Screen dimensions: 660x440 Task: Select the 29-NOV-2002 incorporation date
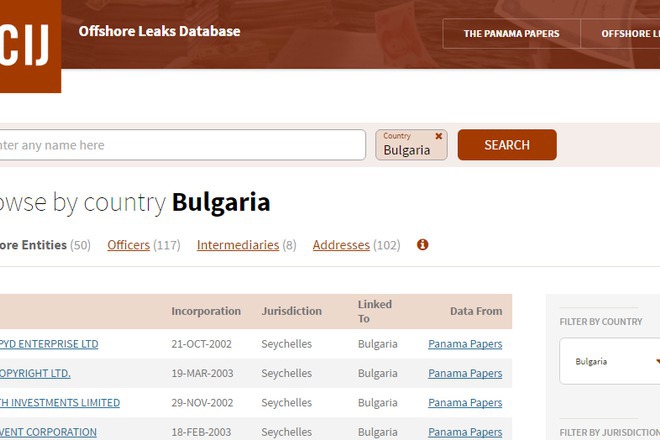point(202,403)
